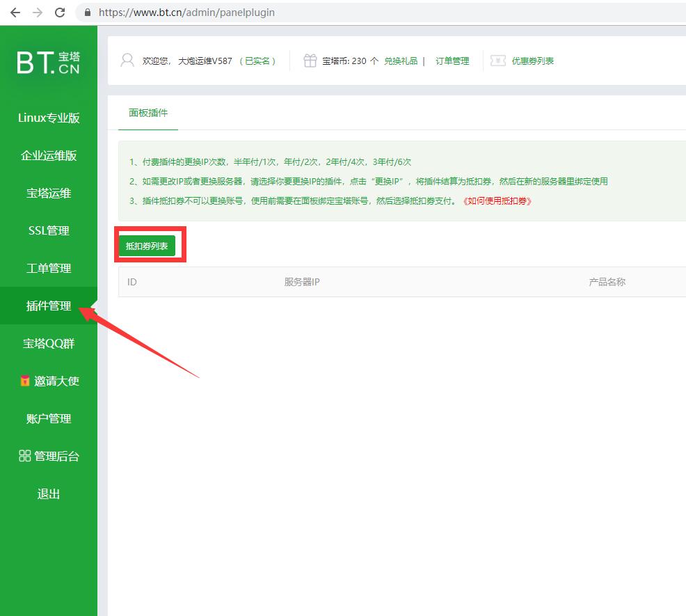Click the padlock site security icon
The width and height of the screenshot is (686, 616).
(x=88, y=13)
